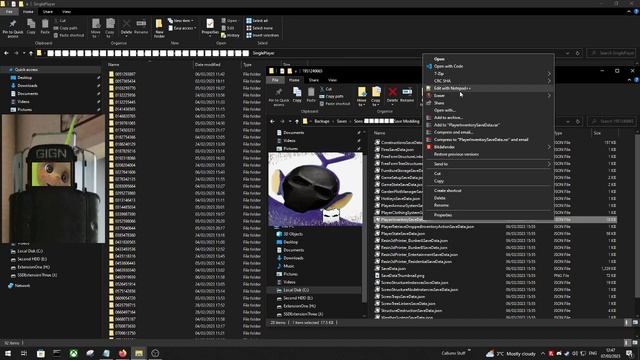Open first folder row in SinglePlayer list
Screen dimensions: 640x360
point(184,74)
